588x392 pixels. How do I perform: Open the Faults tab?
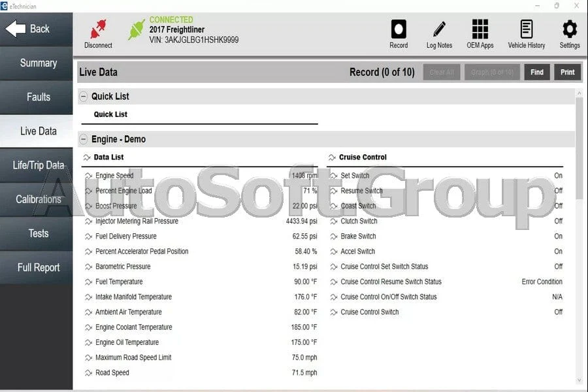click(37, 97)
